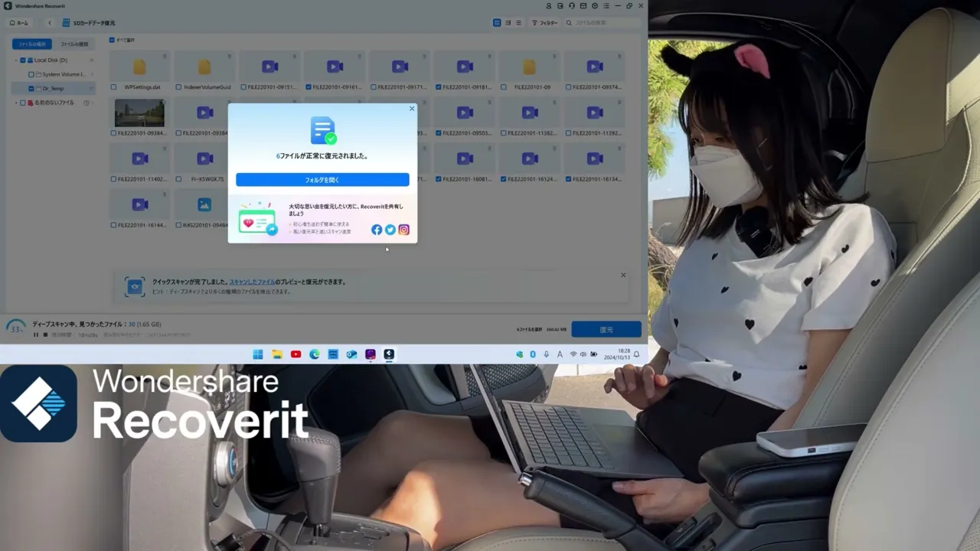Open the notification bell in system tray
The width and height of the screenshot is (980, 551).
[636, 354]
